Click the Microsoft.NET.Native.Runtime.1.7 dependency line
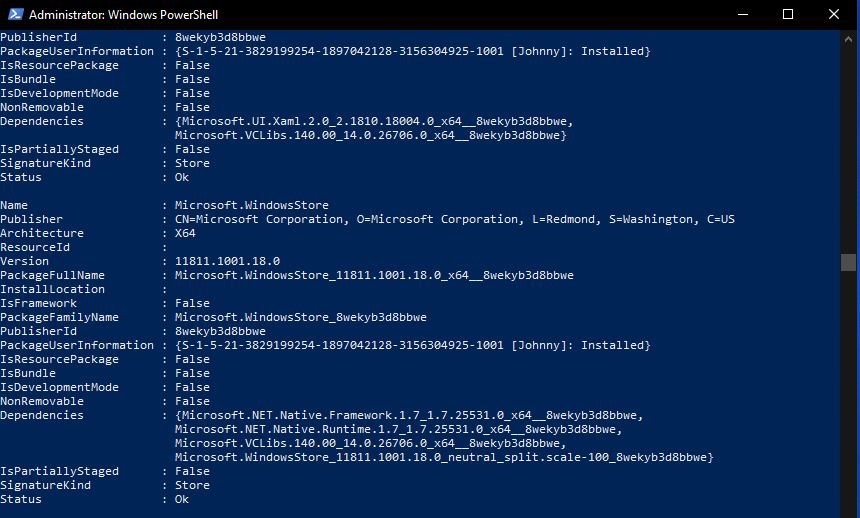 click(399, 429)
